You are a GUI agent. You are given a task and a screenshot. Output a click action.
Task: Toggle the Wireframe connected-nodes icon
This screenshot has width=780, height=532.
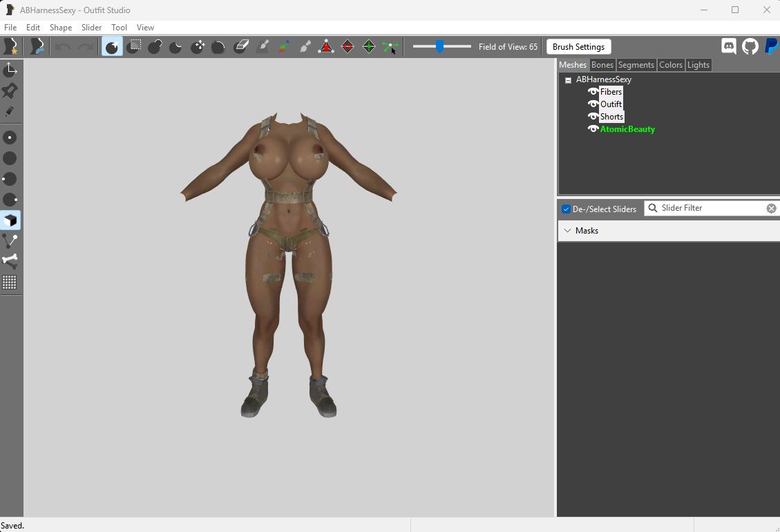[10, 241]
